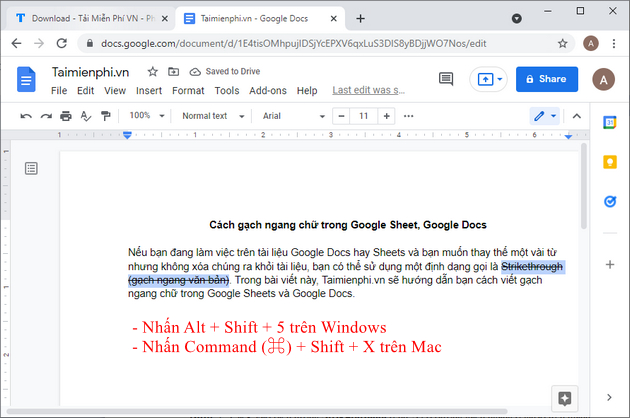Open a new browser tab
This screenshot has width=630, height=418.
coord(360,18)
